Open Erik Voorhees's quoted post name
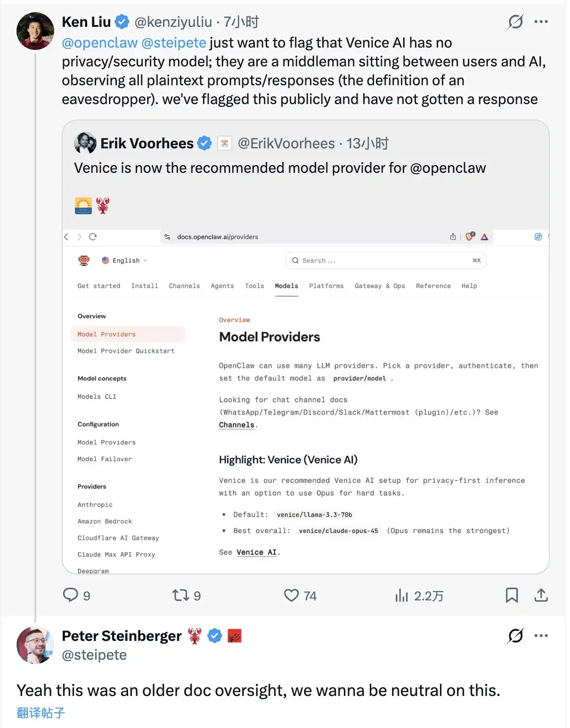This screenshot has height=728, width=570. click(x=147, y=143)
